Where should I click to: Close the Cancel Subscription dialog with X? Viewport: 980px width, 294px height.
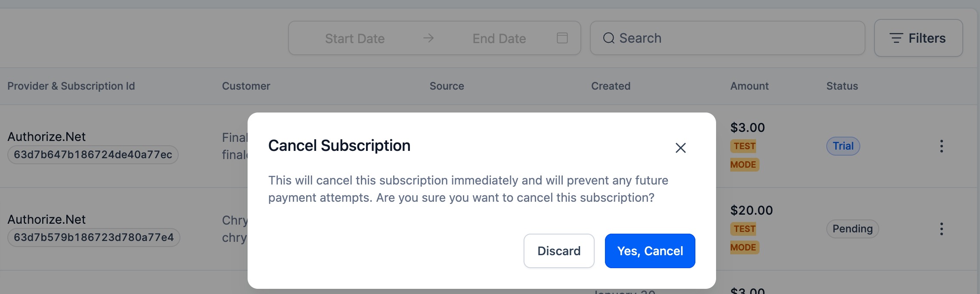tap(680, 148)
